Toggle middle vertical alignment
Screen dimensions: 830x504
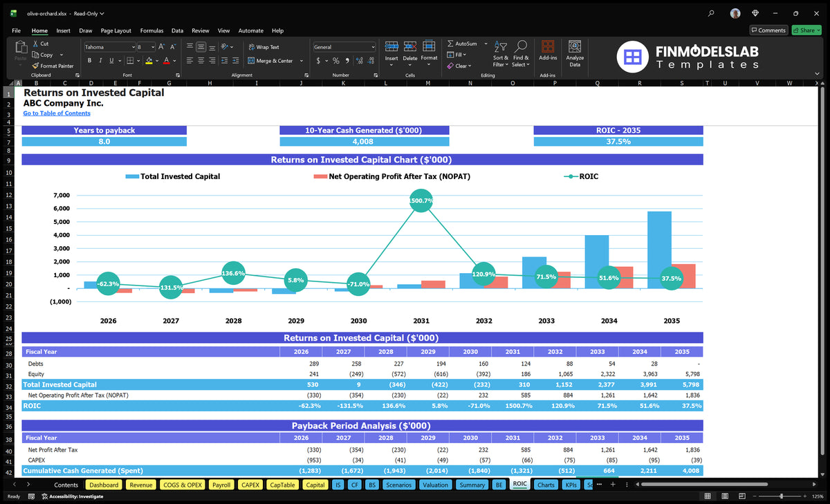point(201,47)
